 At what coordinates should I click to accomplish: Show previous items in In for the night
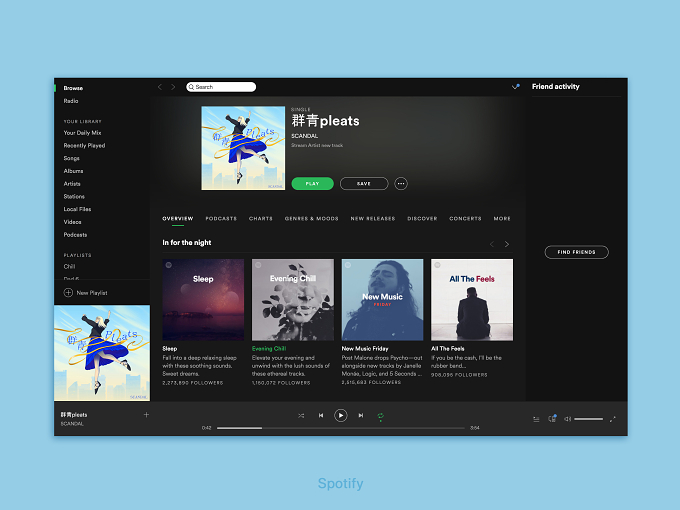pyautogui.click(x=492, y=244)
